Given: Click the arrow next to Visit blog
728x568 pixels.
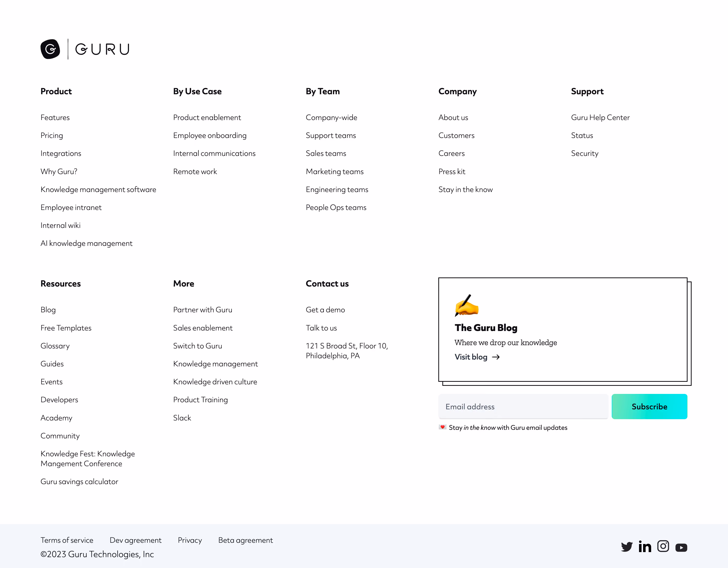Looking at the screenshot, I should pos(496,357).
